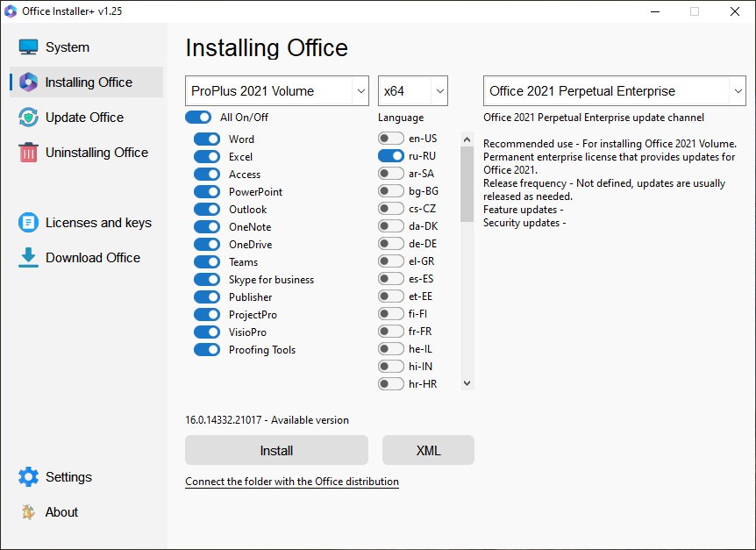Go to Uninstalling Office section
The image size is (756, 550).
[96, 153]
